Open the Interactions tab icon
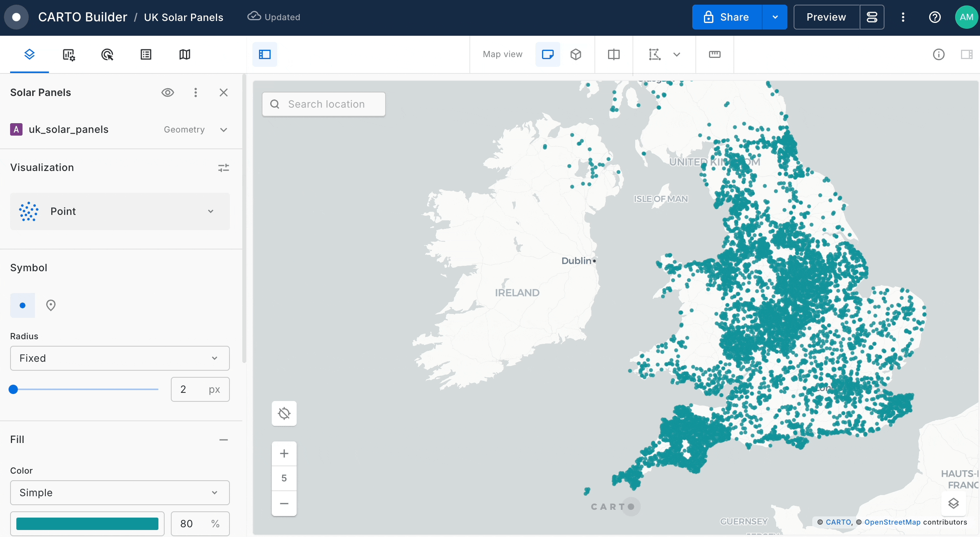 point(107,55)
